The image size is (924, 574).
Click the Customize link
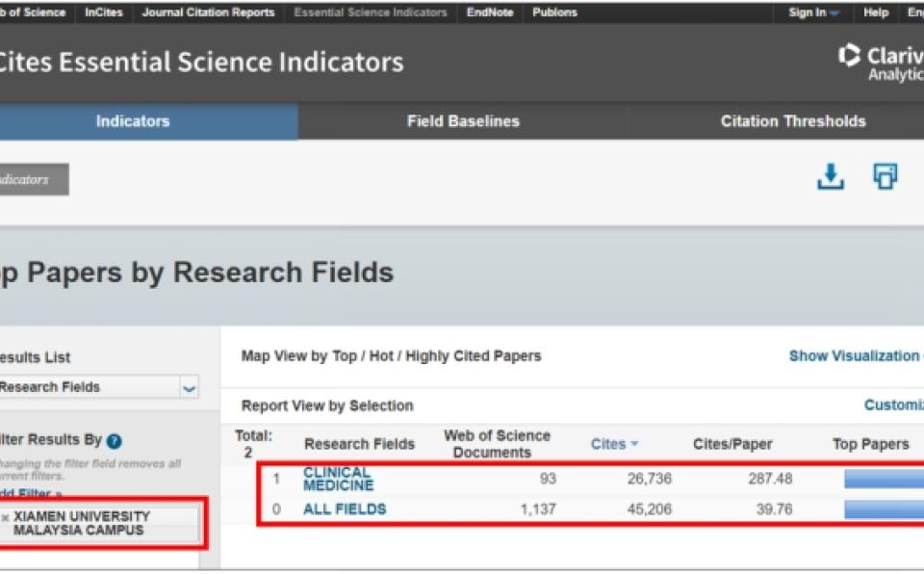coord(893,405)
